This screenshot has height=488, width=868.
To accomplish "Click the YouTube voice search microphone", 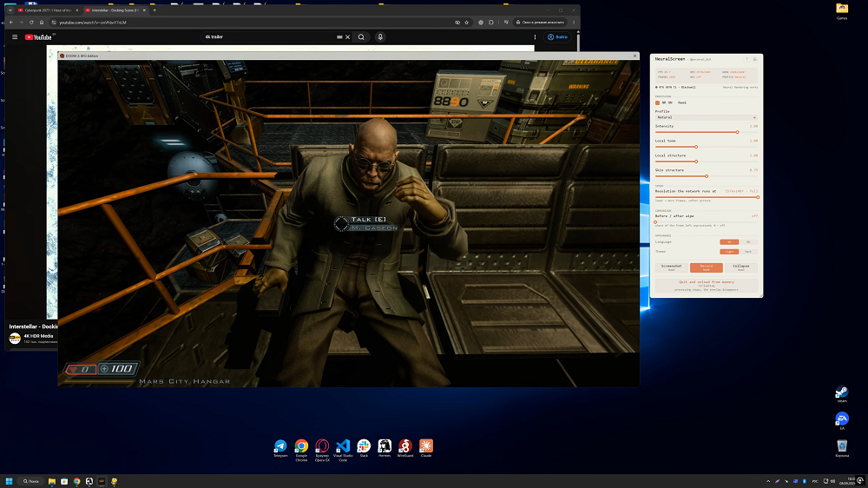I will coord(380,37).
